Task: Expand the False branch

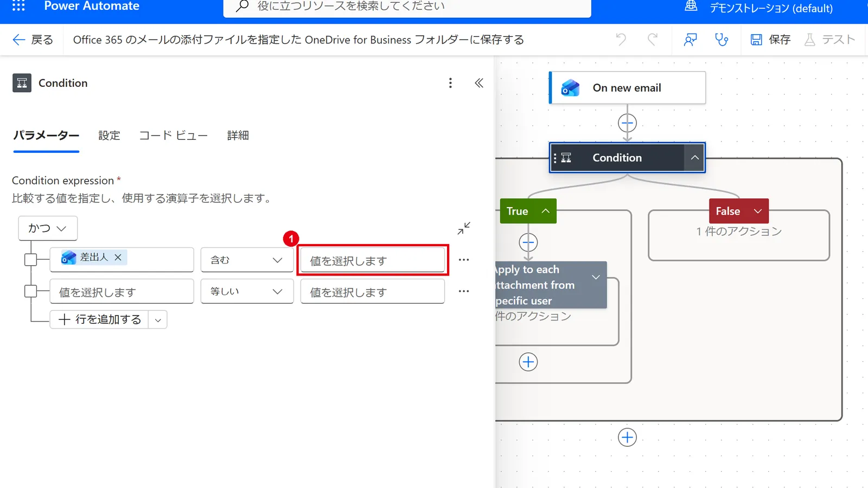Action: 758,211
